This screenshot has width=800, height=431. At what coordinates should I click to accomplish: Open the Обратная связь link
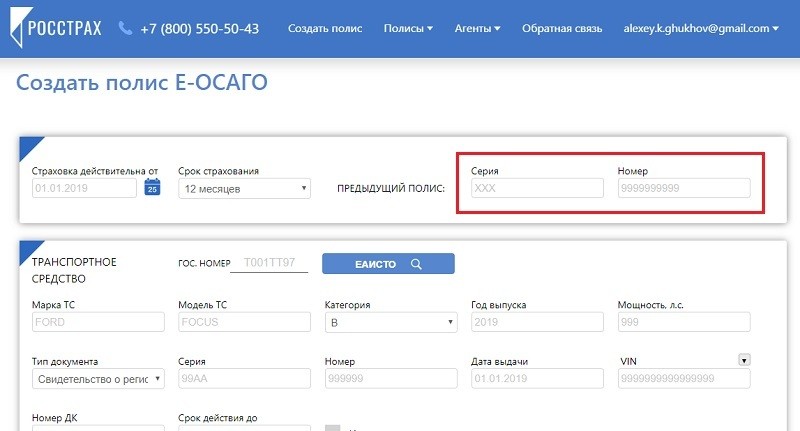562,28
